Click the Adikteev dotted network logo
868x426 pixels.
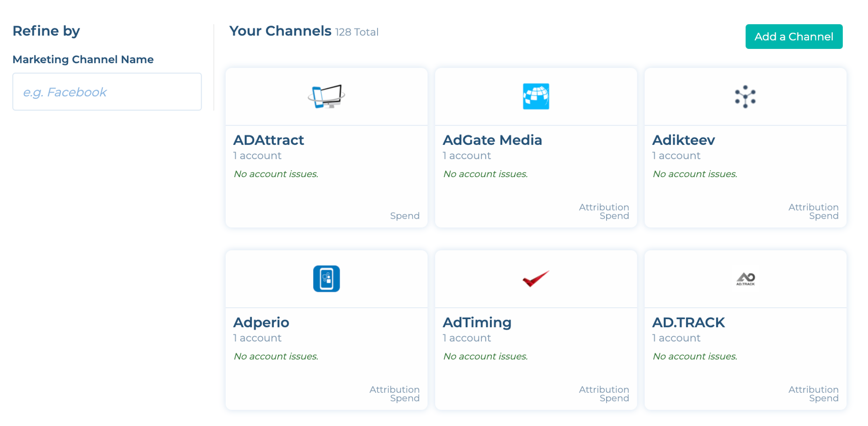745,96
